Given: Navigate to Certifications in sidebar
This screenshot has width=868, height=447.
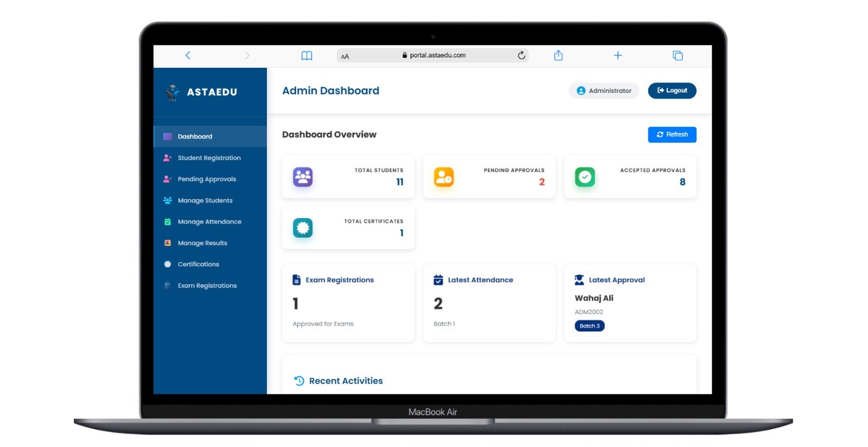Looking at the screenshot, I should (198, 264).
